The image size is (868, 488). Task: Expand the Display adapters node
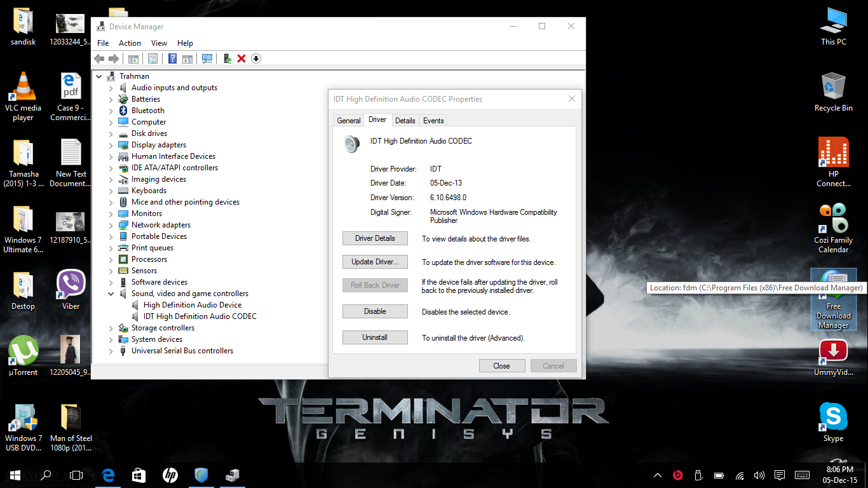point(111,145)
